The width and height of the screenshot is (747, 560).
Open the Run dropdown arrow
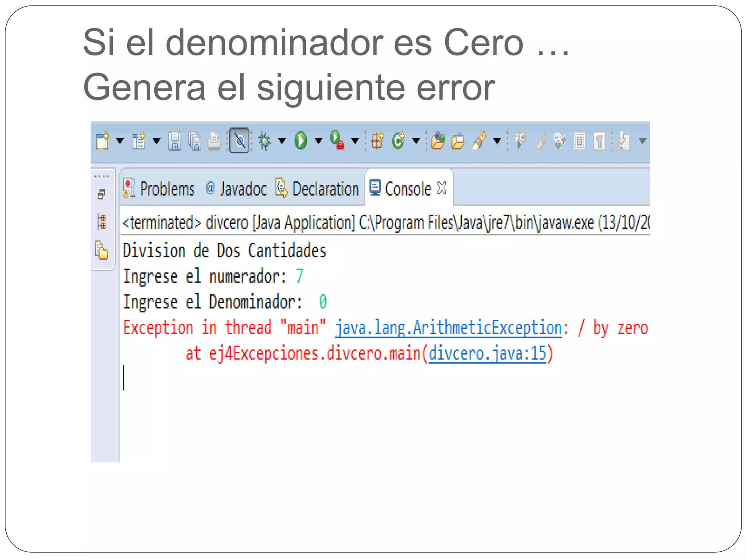click(318, 141)
